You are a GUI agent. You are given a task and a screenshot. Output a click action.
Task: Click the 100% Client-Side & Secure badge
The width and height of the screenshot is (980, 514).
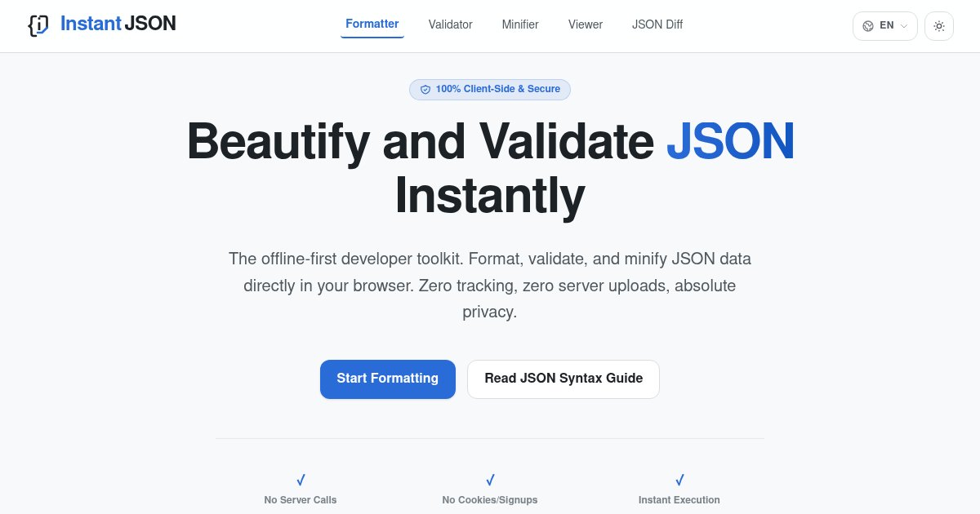(490, 89)
